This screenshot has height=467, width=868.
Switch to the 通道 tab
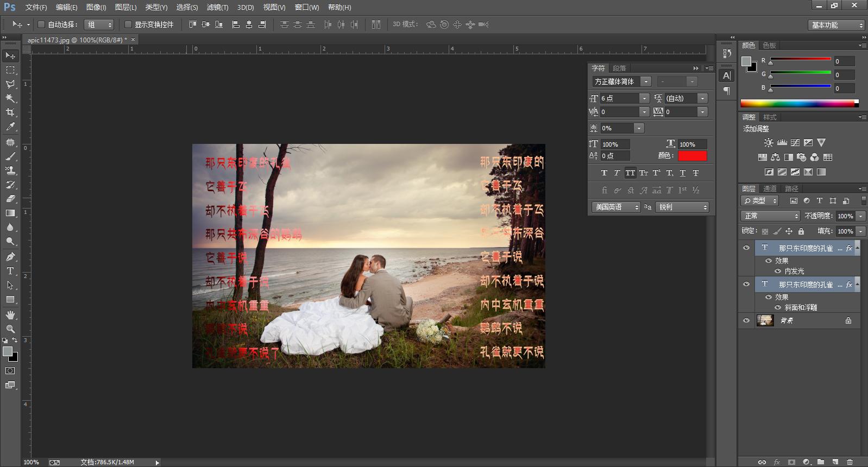click(770, 188)
